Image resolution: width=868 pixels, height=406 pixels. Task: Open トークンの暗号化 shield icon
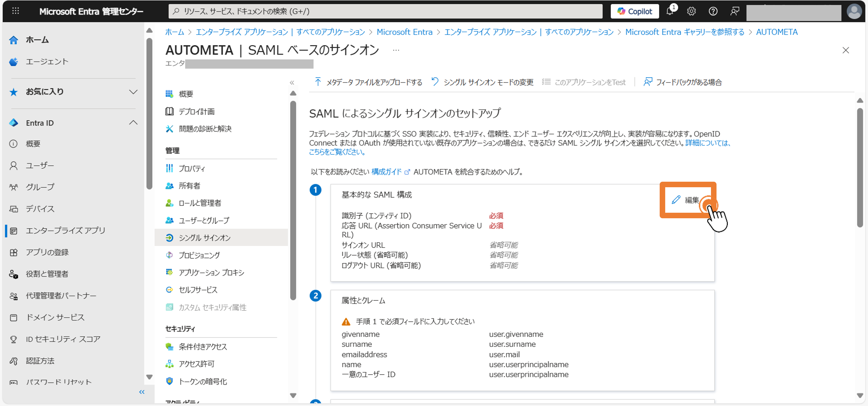tap(169, 381)
